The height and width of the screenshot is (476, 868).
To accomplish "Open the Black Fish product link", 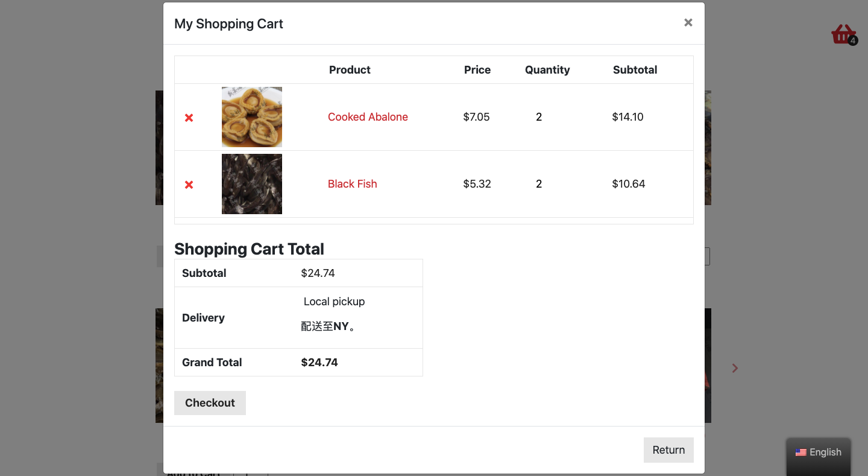I will pyautogui.click(x=353, y=184).
